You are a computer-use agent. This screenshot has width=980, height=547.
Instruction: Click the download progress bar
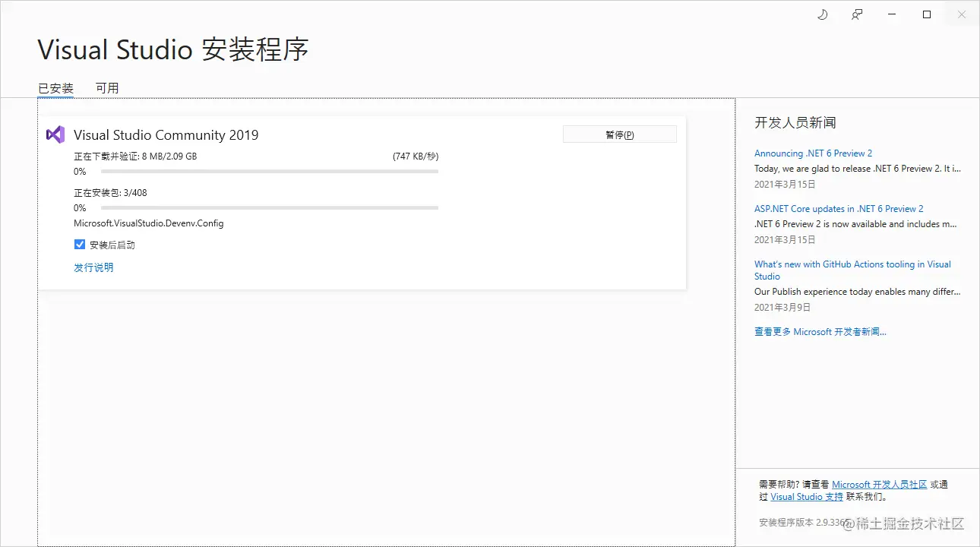tap(270, 172)
